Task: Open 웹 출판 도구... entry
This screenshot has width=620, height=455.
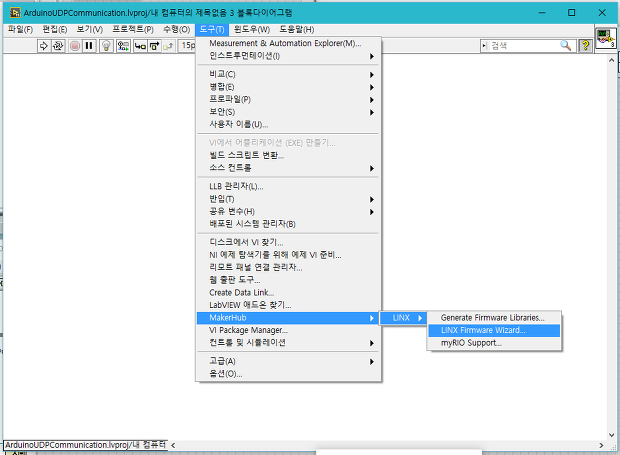Action: click(x=289, y=280)
